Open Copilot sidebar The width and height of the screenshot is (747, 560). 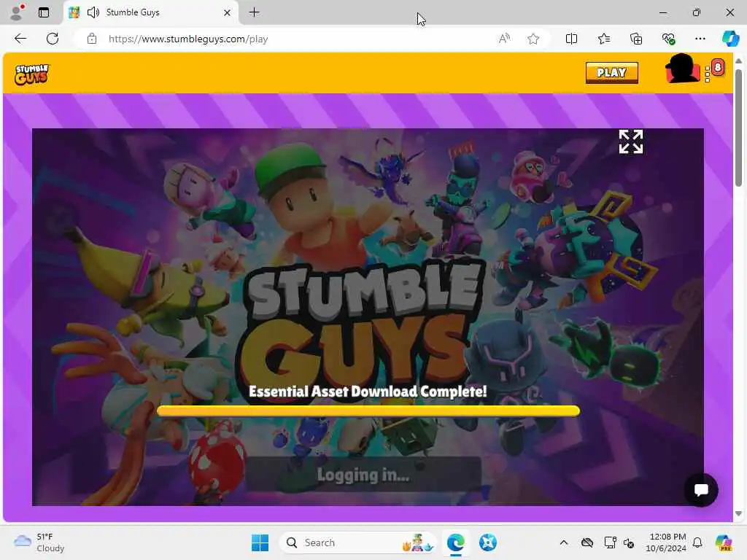730,39
